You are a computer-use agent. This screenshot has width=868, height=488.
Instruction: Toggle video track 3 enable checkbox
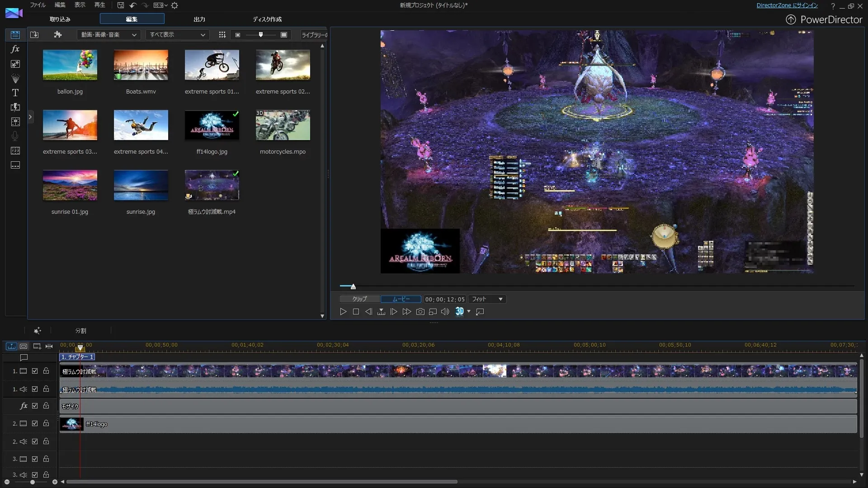click(x=35, y=459)
